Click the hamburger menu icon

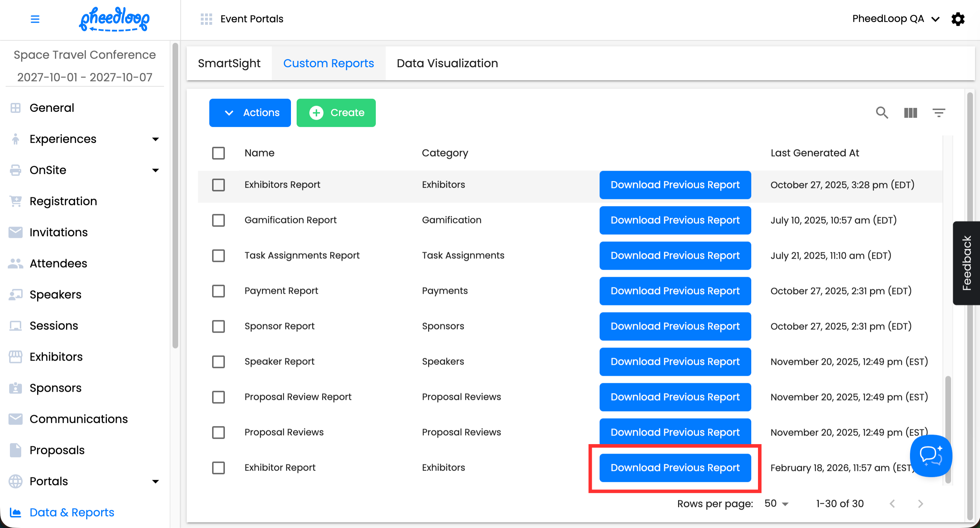(35, 19)
